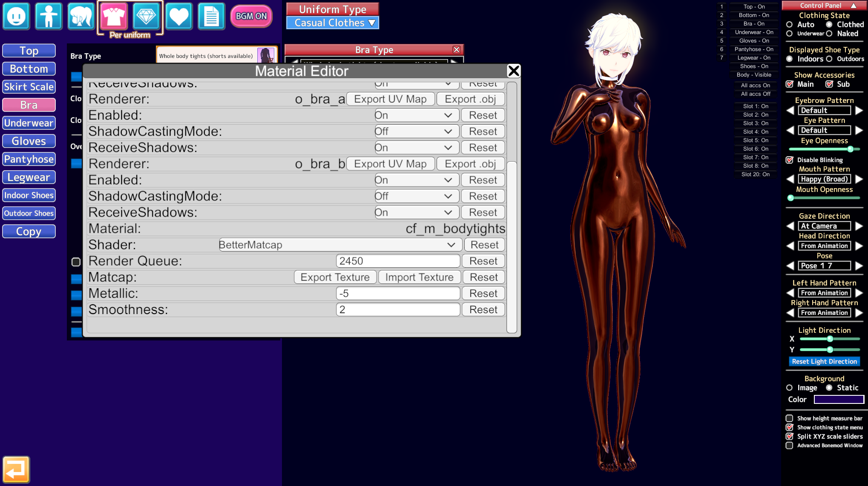Image resolution: width=868 pixels, height=486 pixels.
Task: Close the Bra Type panel
Action: click(x=457, y=50)
